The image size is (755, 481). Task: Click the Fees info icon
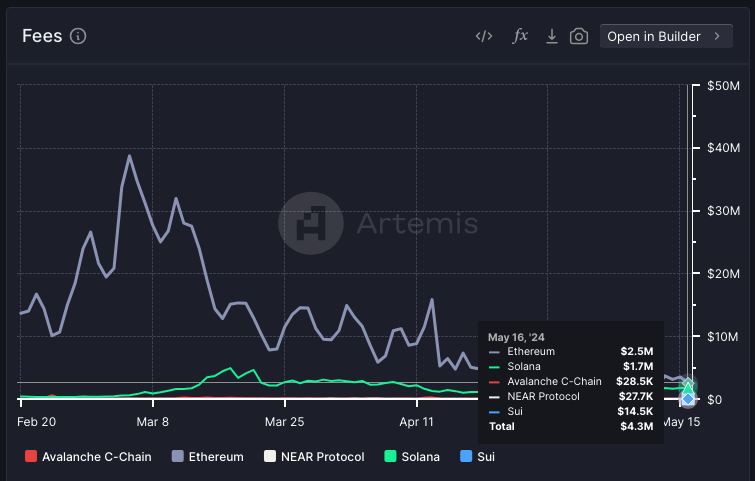click(x=78, y=36)
